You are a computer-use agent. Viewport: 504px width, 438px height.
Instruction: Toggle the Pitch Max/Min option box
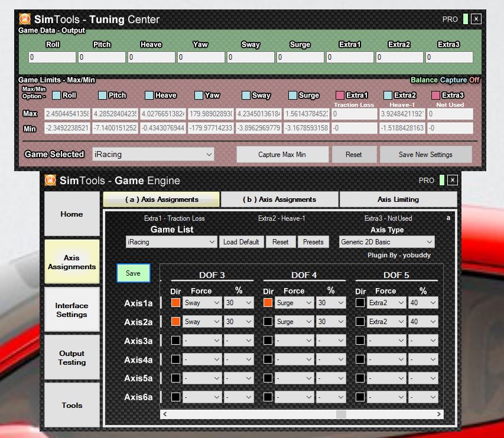102,96
